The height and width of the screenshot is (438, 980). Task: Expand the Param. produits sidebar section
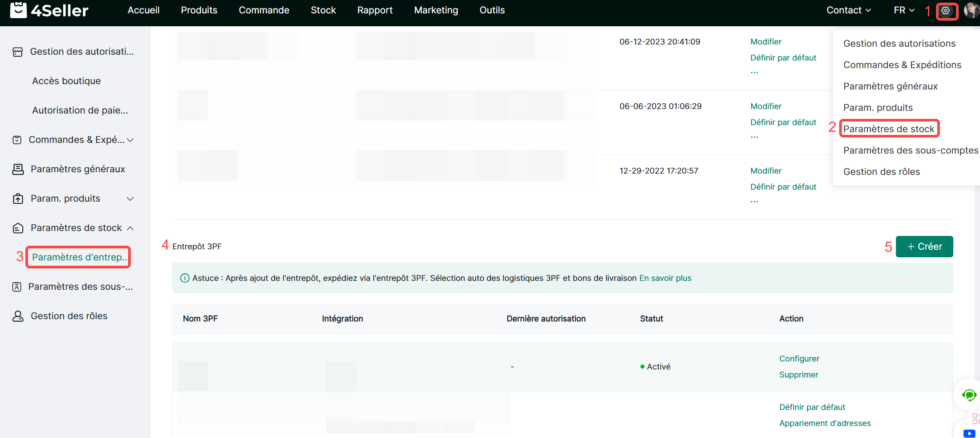point(130,199)
